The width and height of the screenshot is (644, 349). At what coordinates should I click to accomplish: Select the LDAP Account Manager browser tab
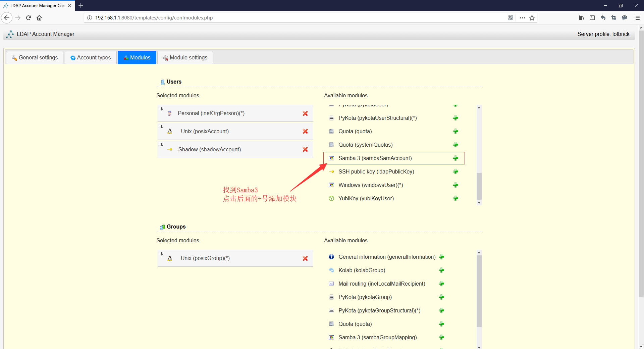click(37, 6)
